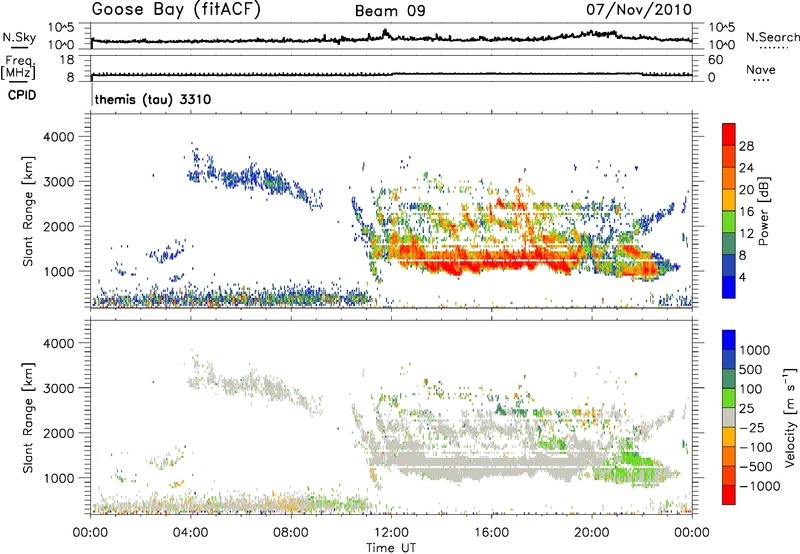Click the "20" value on the power scale
The width and height of the screenshot is (800, 554).
[x=746, y=190]
